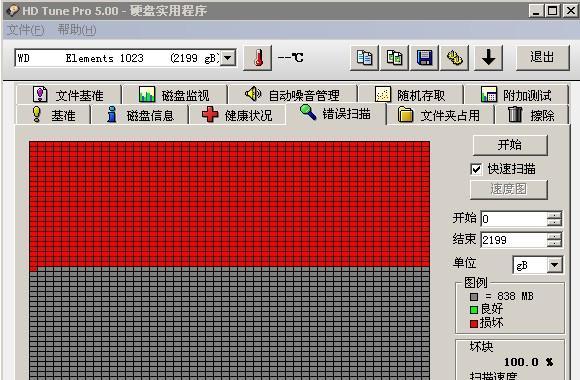Open 自动噪音管理 tab
This screenshot has width=580, height=380.
(293, 95)
